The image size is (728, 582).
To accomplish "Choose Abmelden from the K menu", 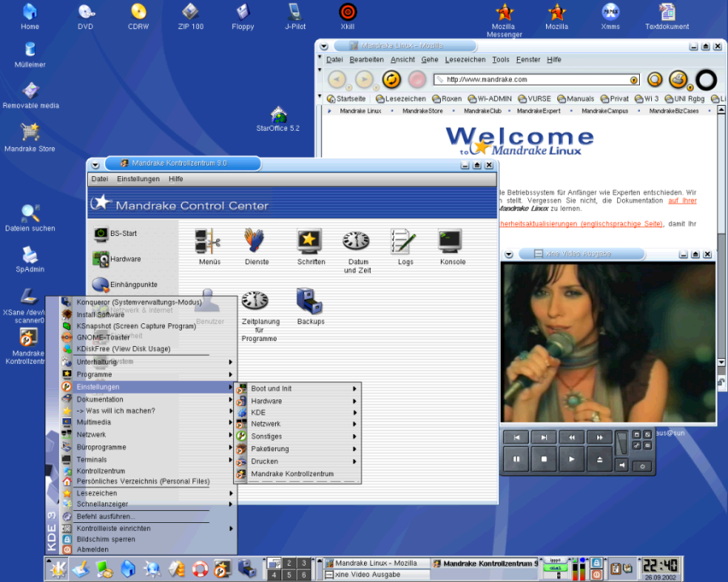I will [x=148, y=550].
